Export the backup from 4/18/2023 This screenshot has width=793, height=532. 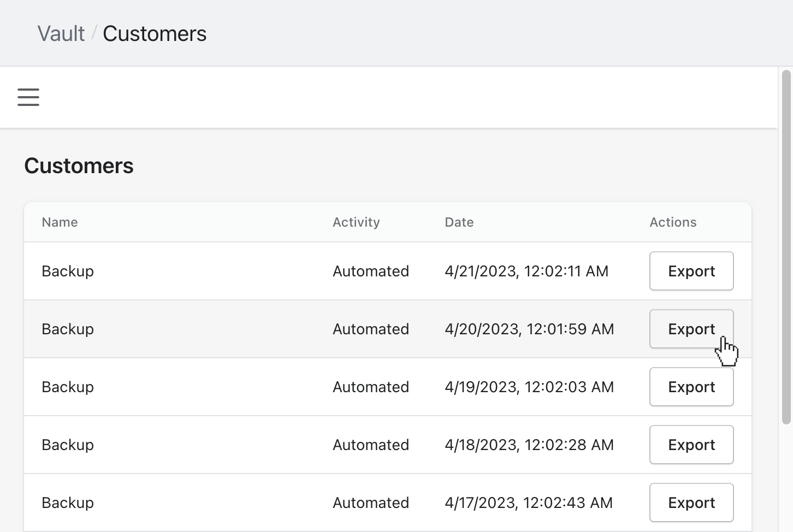tap(691, 445)
